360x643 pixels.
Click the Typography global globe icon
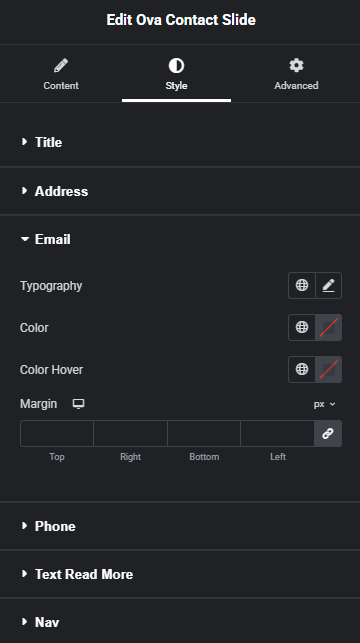click(x=302, y=285)
